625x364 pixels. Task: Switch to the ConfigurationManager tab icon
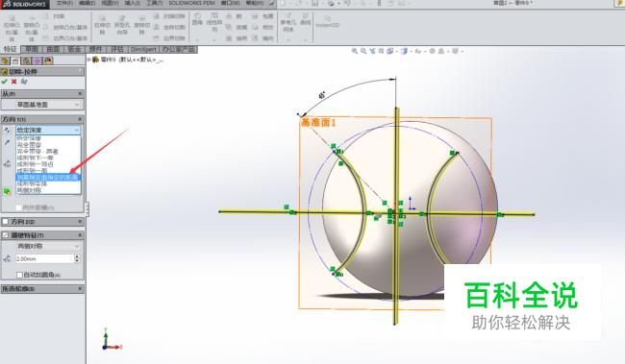coord(26,61)
